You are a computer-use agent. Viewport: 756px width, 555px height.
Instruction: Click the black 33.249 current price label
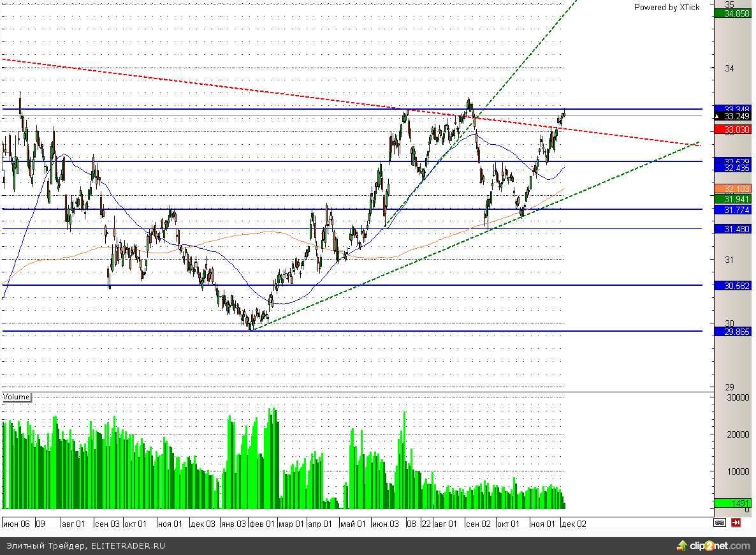click(732, 116)
